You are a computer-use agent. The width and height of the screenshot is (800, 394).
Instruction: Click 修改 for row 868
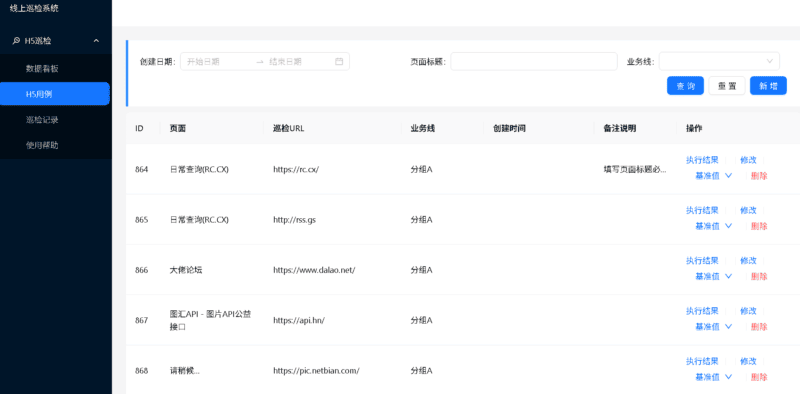748,361
